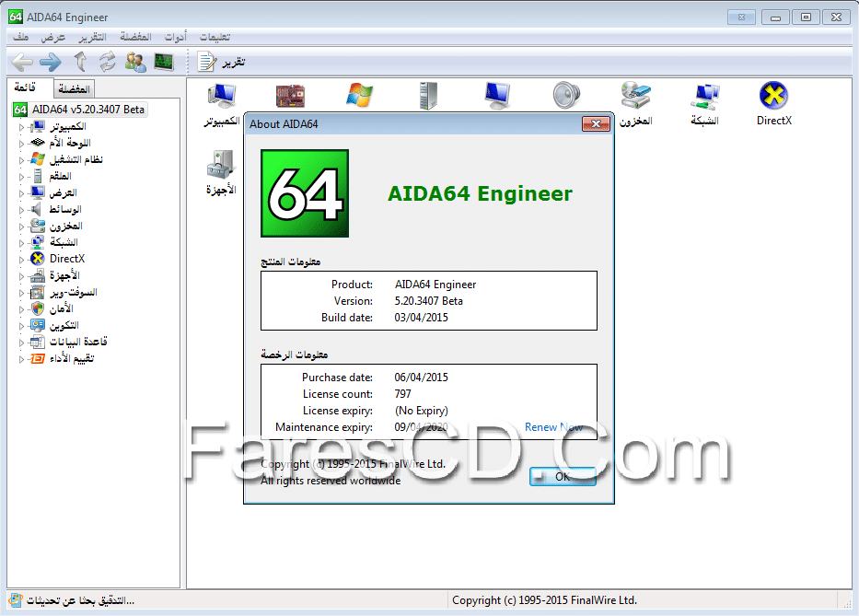This screenshot has width=859, height=616.
Task: Click the status bar copyright text
Action: pos(544,600)
